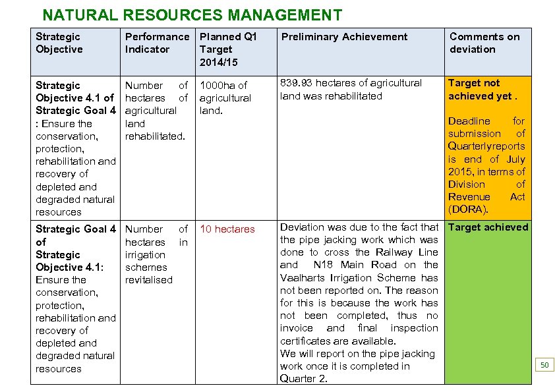The height and width of the screenshot is (392, 555).
Task: Select the Number of hectares in irrigation schemes revitalised cell
Action: [x=157, y=254]
